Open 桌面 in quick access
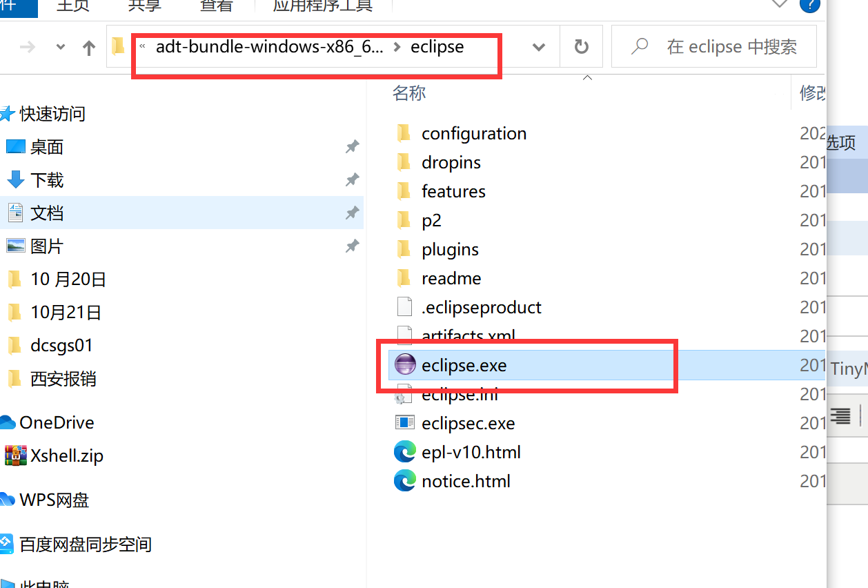Viewport: 868px width, 588px height. point(47,146)
